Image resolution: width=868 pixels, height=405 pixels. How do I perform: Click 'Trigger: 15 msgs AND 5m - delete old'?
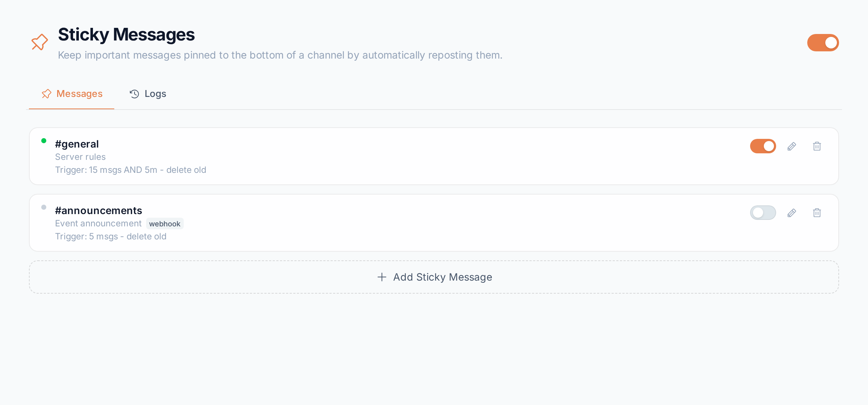[131, 170]
